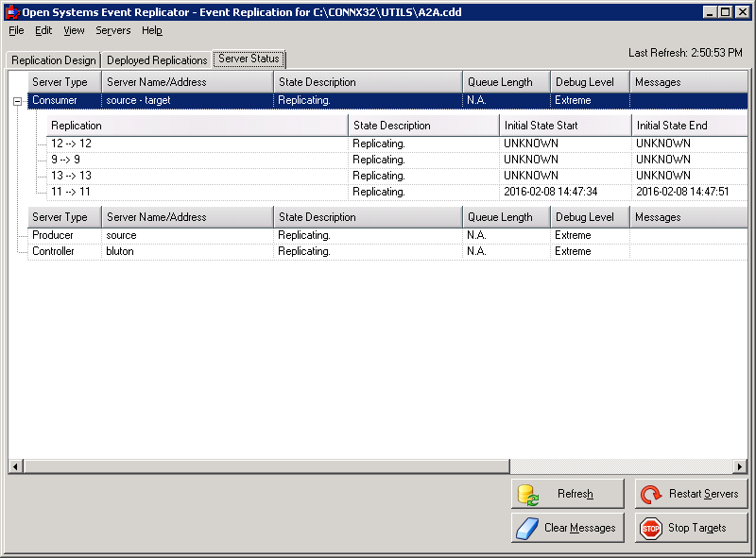Open the Servers menu
The width and height of the screenshot is (756, 558).
[112, 30]
